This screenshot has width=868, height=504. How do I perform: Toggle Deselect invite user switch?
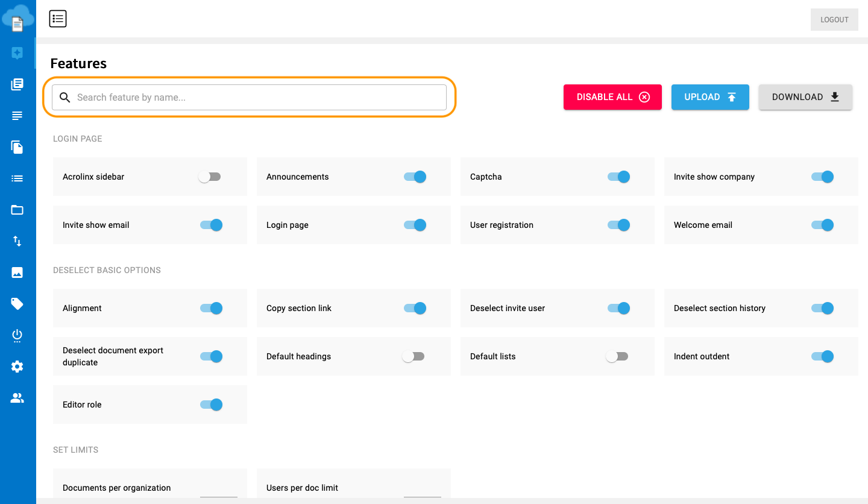[618, 308]
